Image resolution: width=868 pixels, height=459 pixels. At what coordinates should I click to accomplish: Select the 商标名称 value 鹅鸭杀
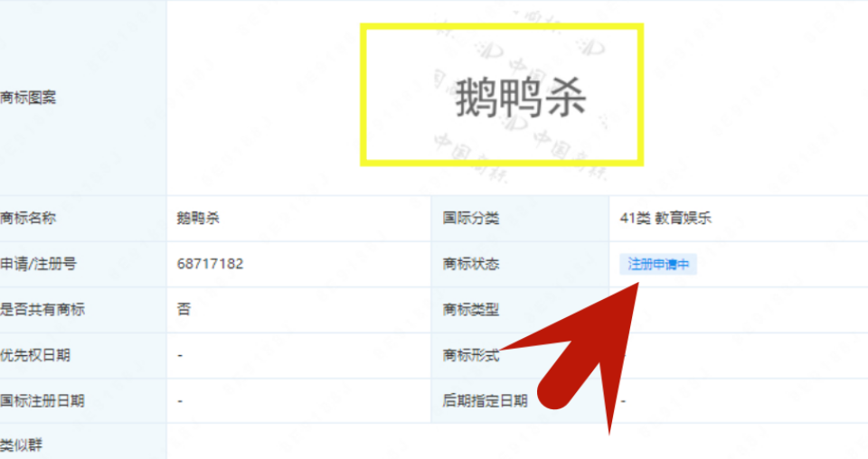tap(198, 218)
